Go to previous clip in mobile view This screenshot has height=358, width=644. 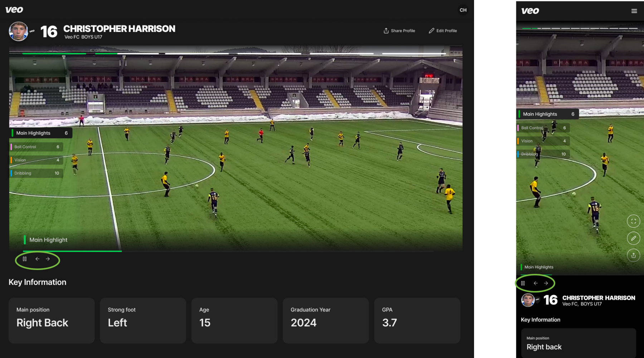click(536, 283)
